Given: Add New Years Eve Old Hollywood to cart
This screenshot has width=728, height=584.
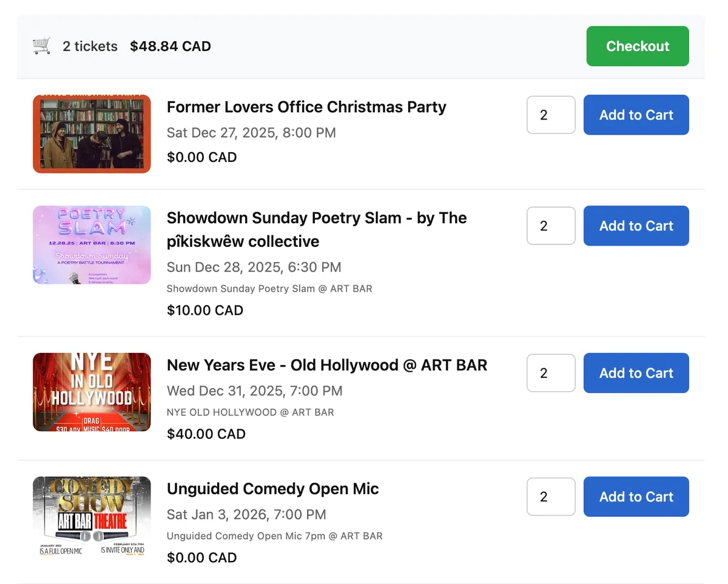Looking at the screenshot, I should 636,374.
